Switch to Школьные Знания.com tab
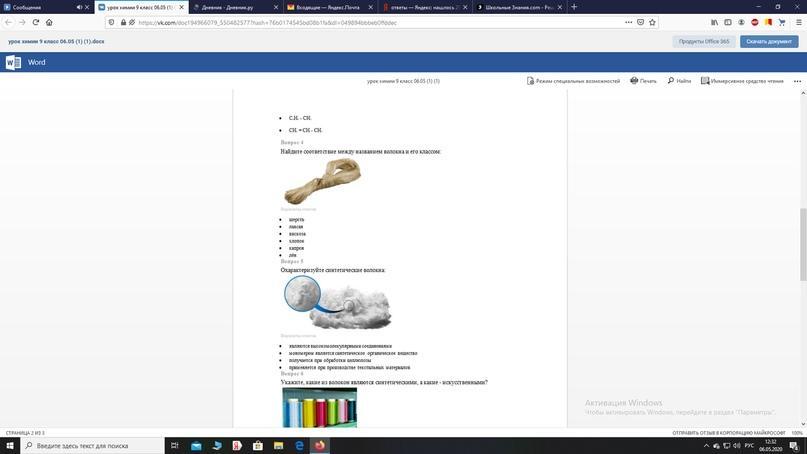Image resolution: width=807 pixels, height=454 pixels. (x=517, y=7)
